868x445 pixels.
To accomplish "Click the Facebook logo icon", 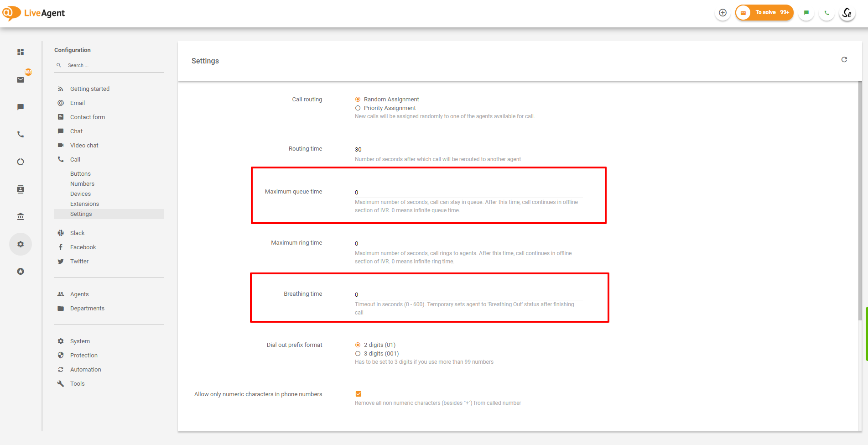I will (x=61, y=247).
